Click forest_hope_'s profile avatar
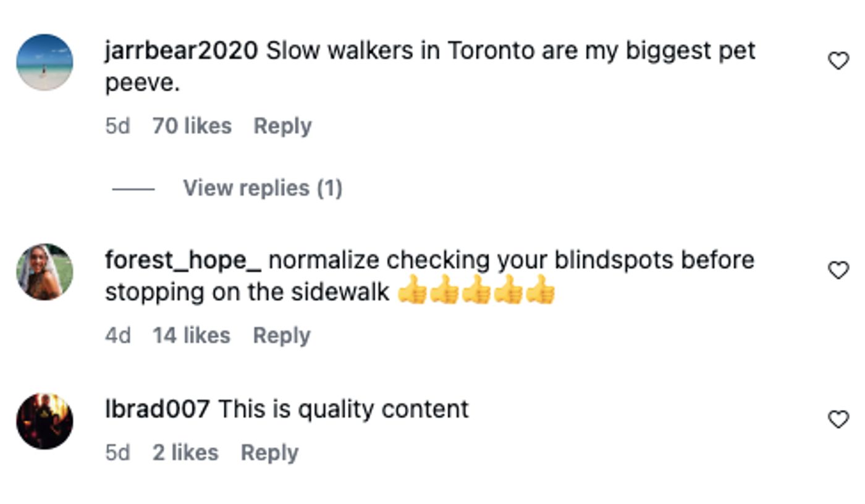The image size is (865, 504). coord(44,272)
